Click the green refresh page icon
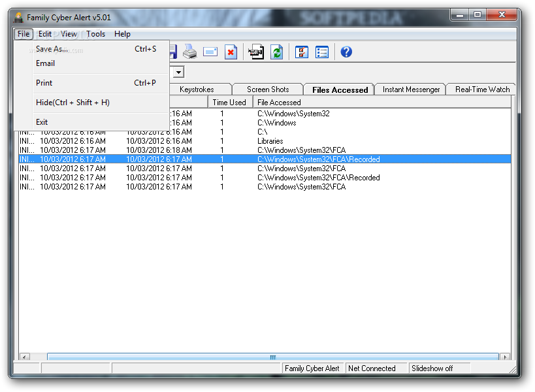 point(277,52)
